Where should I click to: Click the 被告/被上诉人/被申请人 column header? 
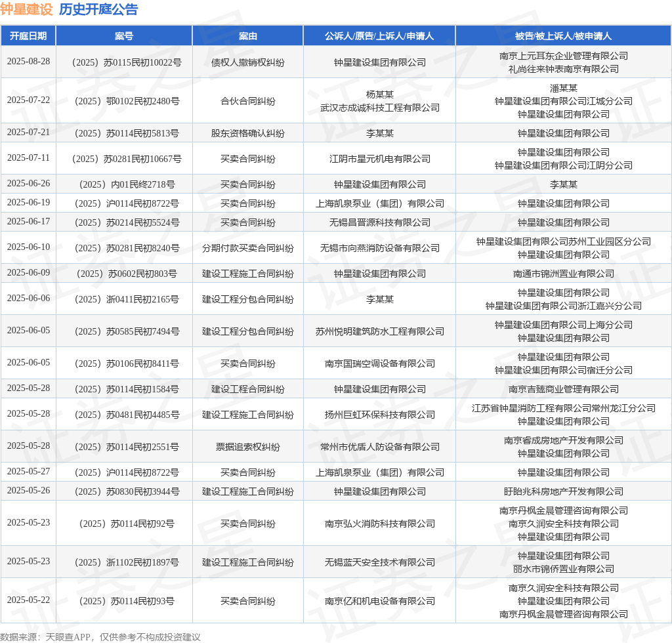[563, 36]
